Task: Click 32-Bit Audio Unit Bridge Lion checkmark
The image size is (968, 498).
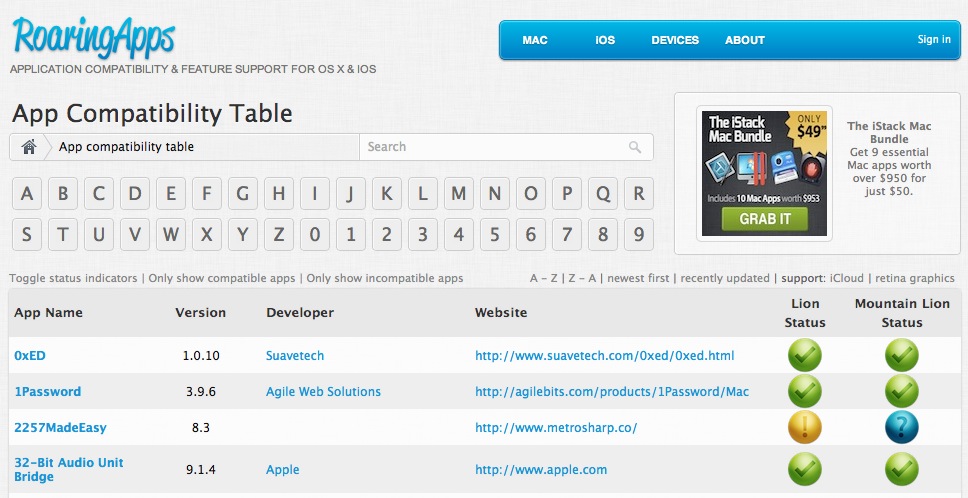Action: point(805,470)
